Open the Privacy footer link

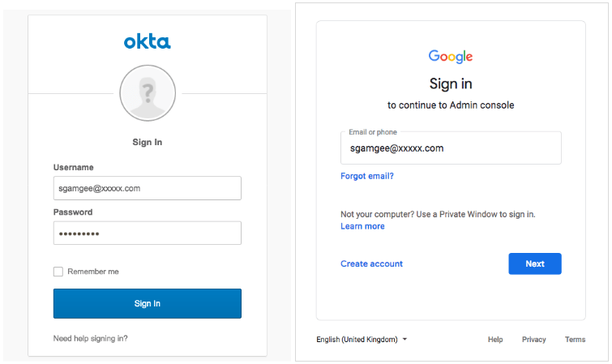click(x=533, y=340)
